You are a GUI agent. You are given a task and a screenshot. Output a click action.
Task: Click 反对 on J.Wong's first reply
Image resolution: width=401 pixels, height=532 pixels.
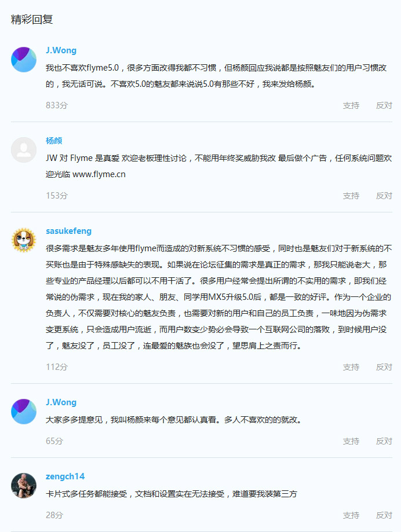[384, 106]
